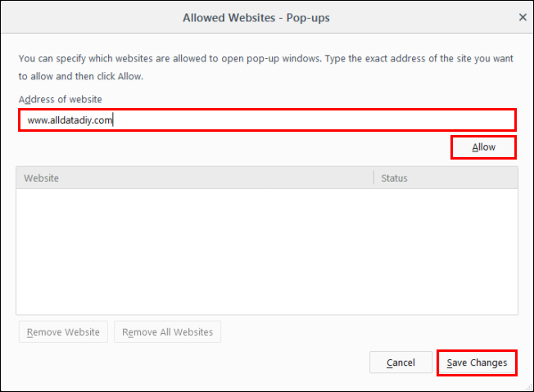Click the blank header area right of Status
Viewport: 534px width, 392px height.
(463, 178)
